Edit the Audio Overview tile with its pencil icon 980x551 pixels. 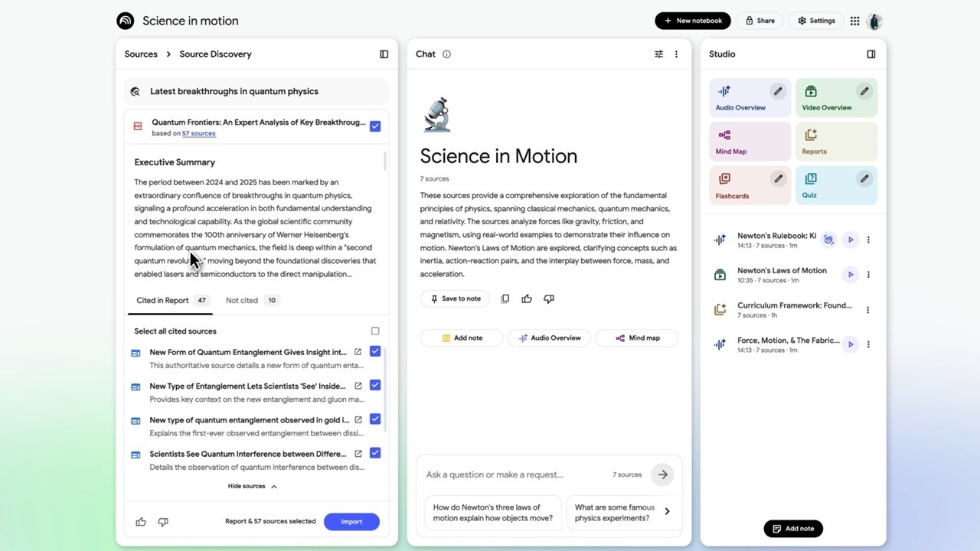tap(777, 91)
